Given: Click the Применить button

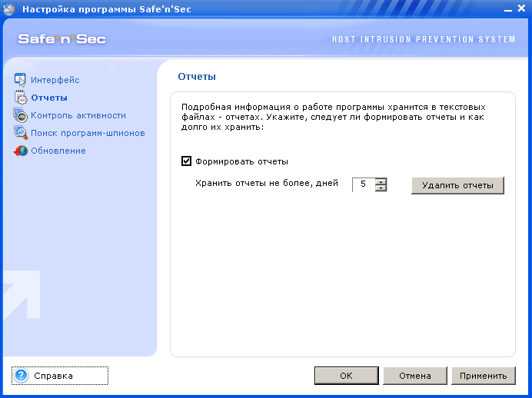Looking at the screenshot, I should pyautogui.click(x=484, y=376).
